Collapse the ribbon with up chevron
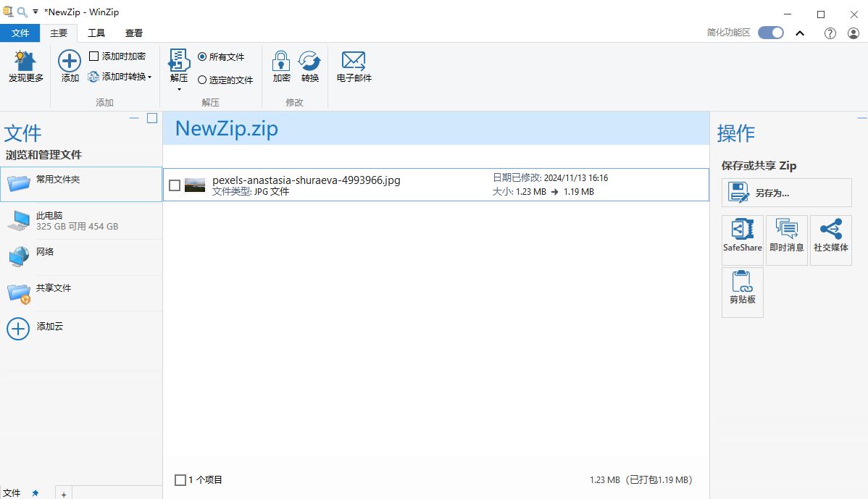The height and width of the screenshot is (499, 868). pos(800,33)
